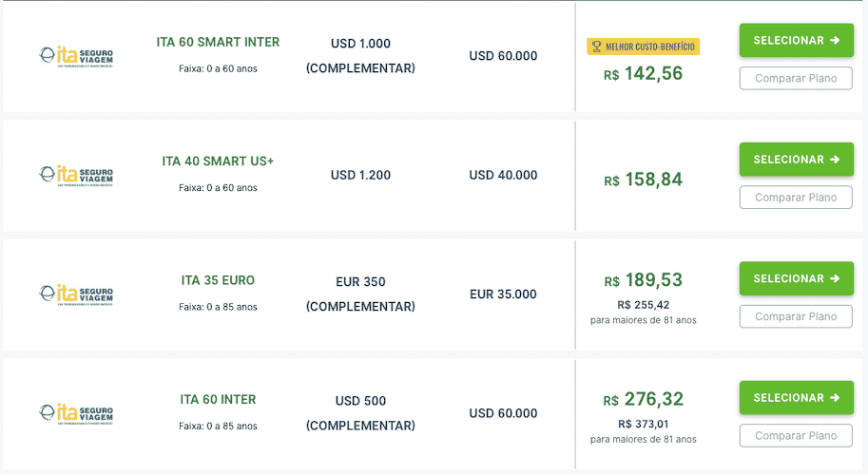
Task: Open ITA 60 SMART INTER plan name
Action: [218, 42]
